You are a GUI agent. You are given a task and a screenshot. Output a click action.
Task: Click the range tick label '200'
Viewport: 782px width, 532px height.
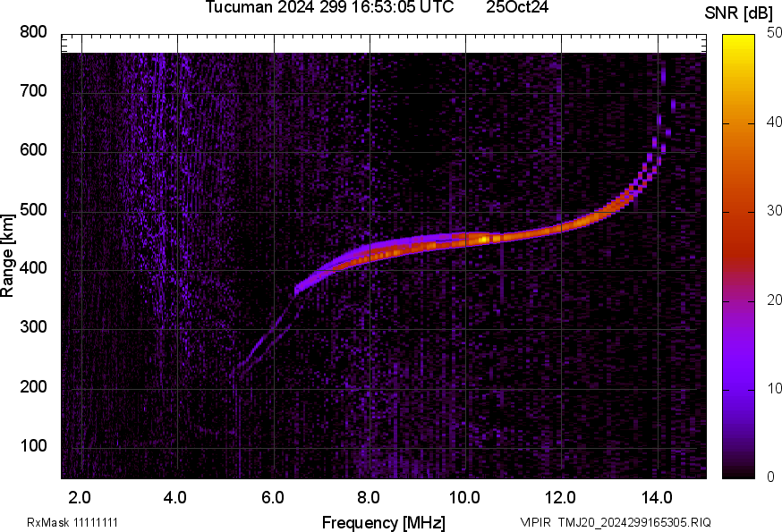pyautogui.click(x=33, y=386)
